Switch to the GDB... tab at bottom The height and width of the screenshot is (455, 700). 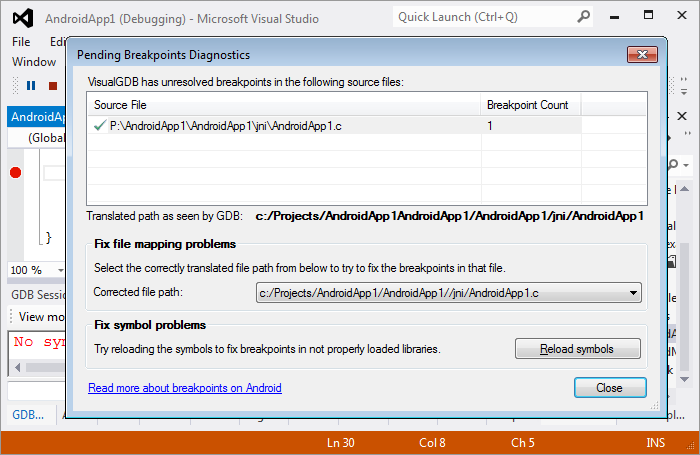[28, 414]
